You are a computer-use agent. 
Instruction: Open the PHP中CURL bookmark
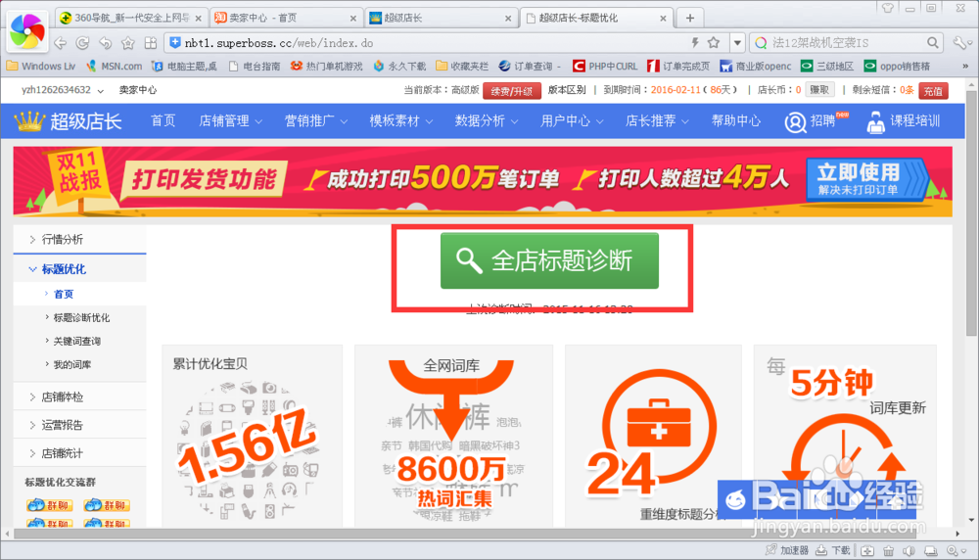pos(606,67)
